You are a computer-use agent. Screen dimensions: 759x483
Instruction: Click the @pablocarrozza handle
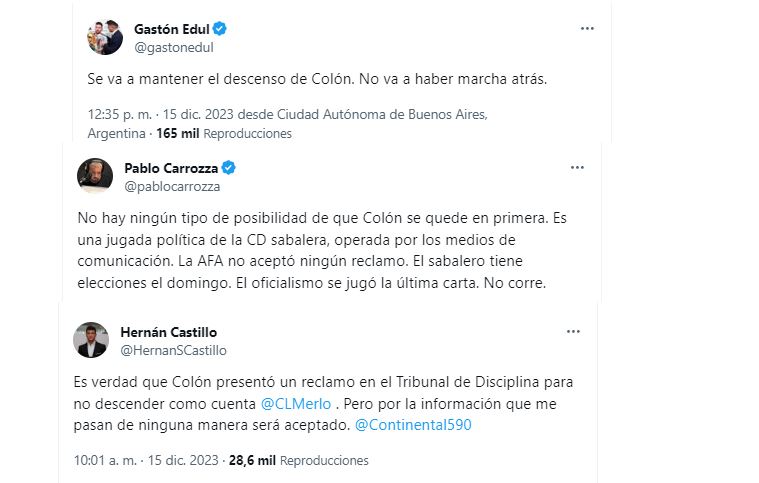click(172, 186)
